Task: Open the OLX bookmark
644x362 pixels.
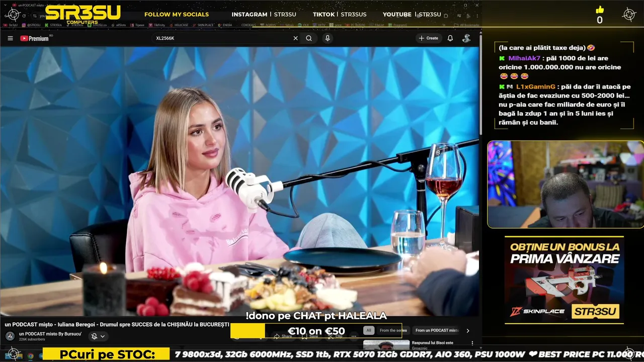Action: [x=304, y=25]
